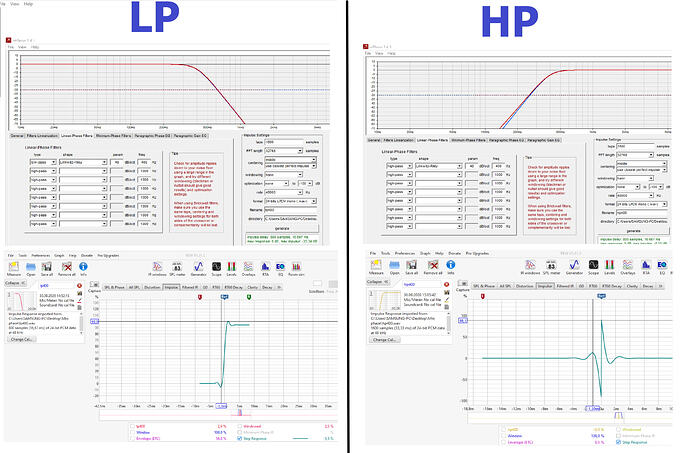Open FFT length dropdown in LP rePhase
The width and height of the screenshot is (690, 453).
(x=283, y=151)
